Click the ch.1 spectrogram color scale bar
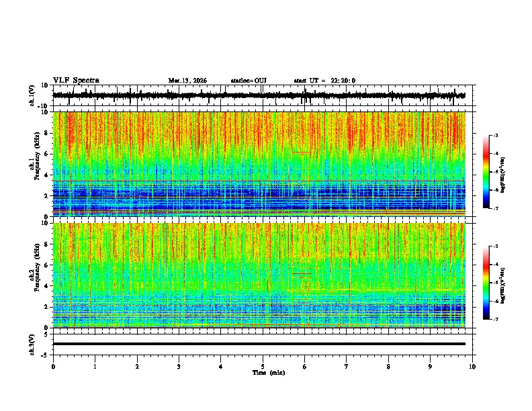Image resolution: width=532 pixels, height=411 pixels. [486, 172]
